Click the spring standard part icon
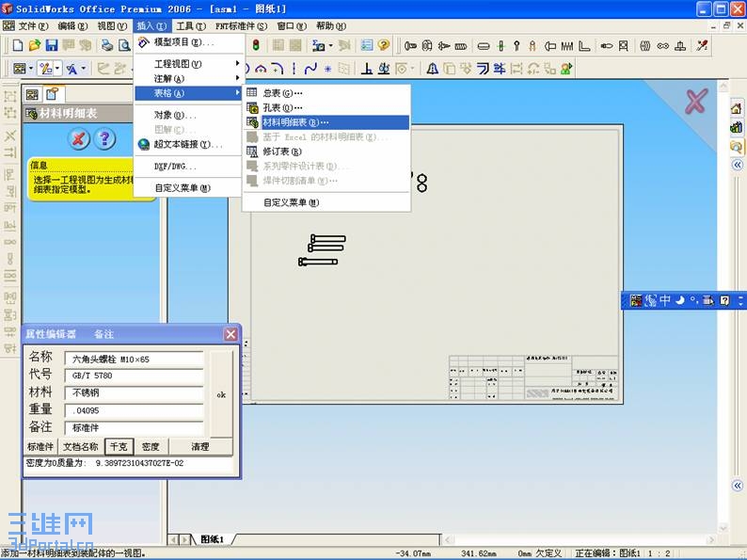 [567, 46]
